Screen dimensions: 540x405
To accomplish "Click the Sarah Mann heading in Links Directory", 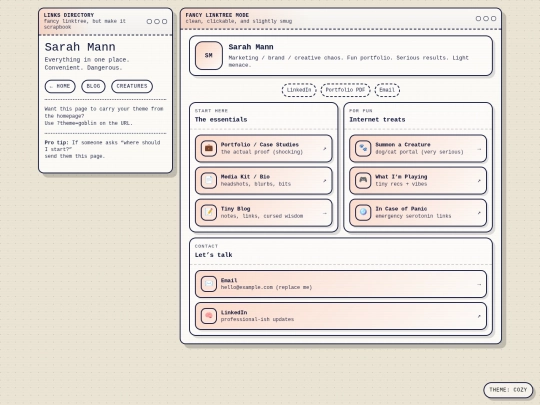I will 80,47.
